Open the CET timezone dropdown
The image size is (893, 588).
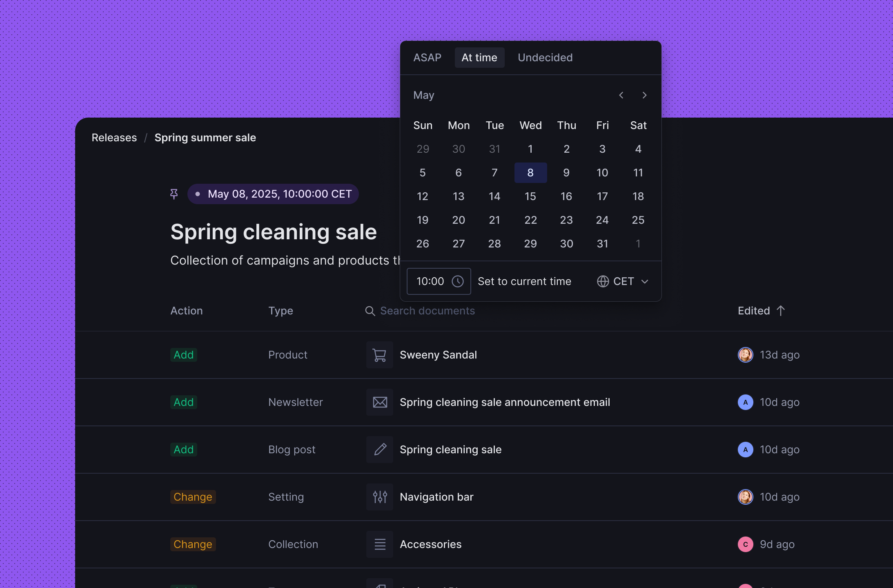(623, 281)
